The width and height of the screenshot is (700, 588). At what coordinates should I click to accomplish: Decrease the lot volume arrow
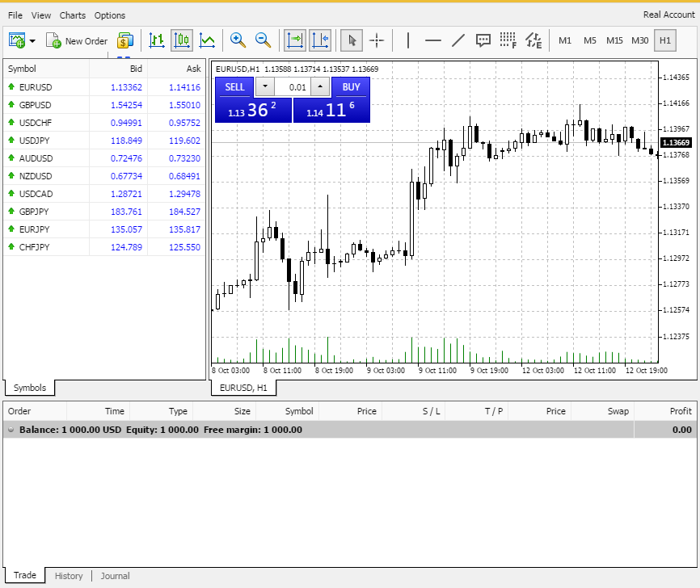265,86
